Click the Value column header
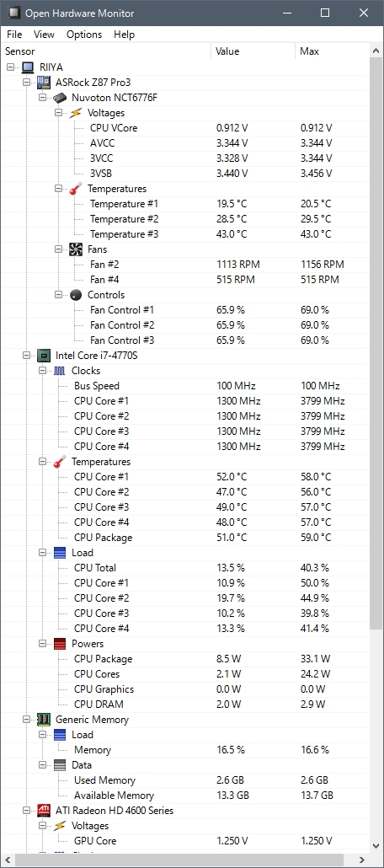The width and height of the screenshot is (384, 868). click(x=253, y=51)
